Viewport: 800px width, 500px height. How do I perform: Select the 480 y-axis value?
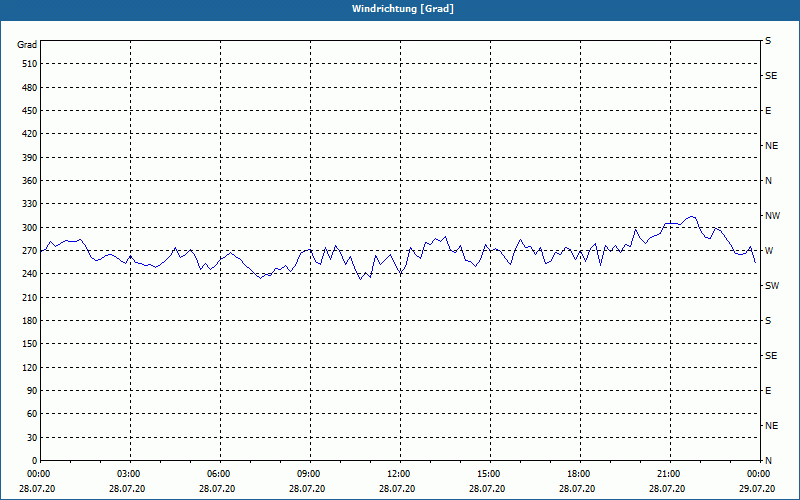pyautogui.click(x=30, y=88)
